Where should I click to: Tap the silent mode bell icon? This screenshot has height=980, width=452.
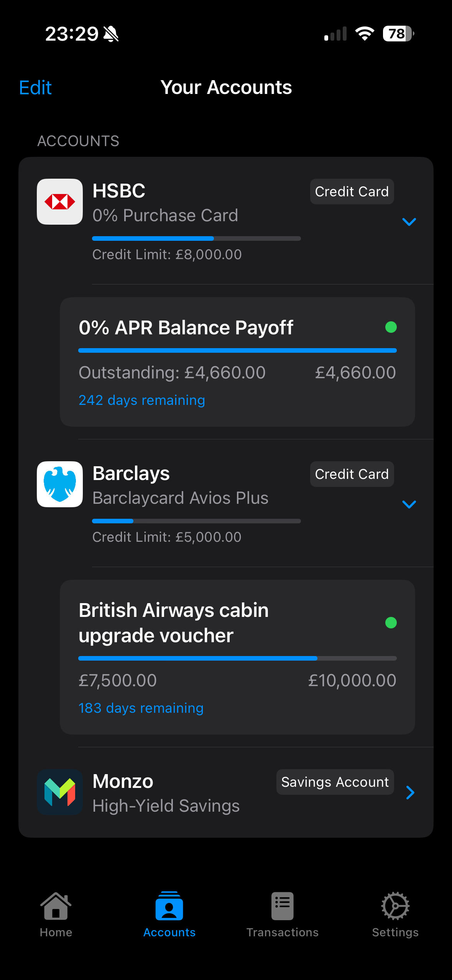111,34
